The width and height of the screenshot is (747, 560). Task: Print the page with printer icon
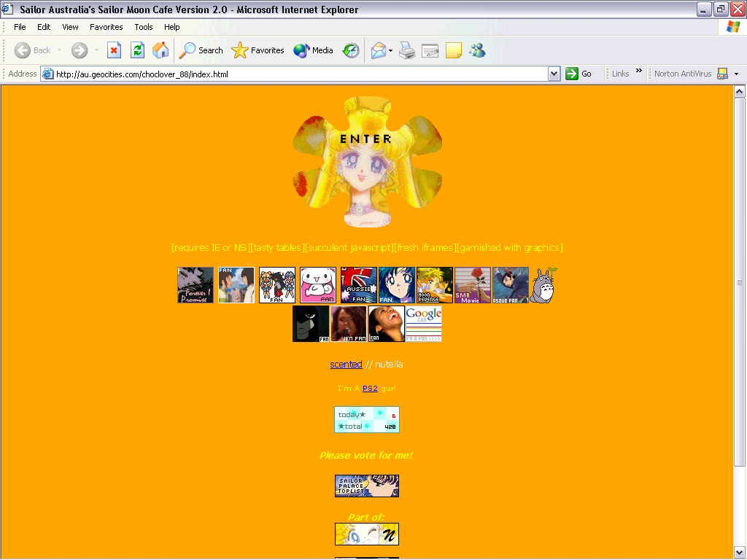[407, 50]
